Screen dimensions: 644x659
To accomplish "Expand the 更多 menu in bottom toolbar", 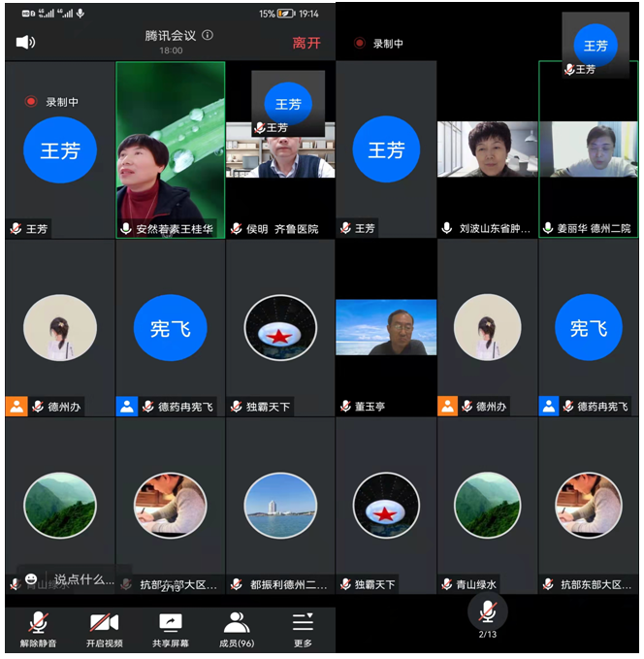I will coord(303,629).
